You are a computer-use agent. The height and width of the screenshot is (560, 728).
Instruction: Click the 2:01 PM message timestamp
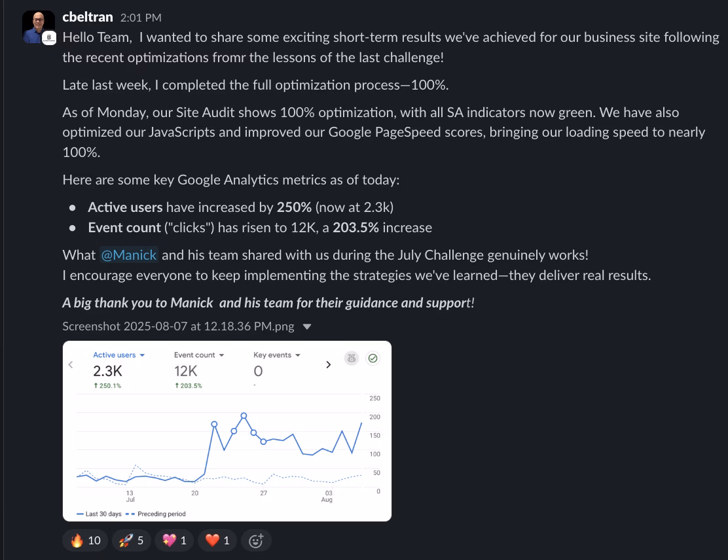coord(141,18)
